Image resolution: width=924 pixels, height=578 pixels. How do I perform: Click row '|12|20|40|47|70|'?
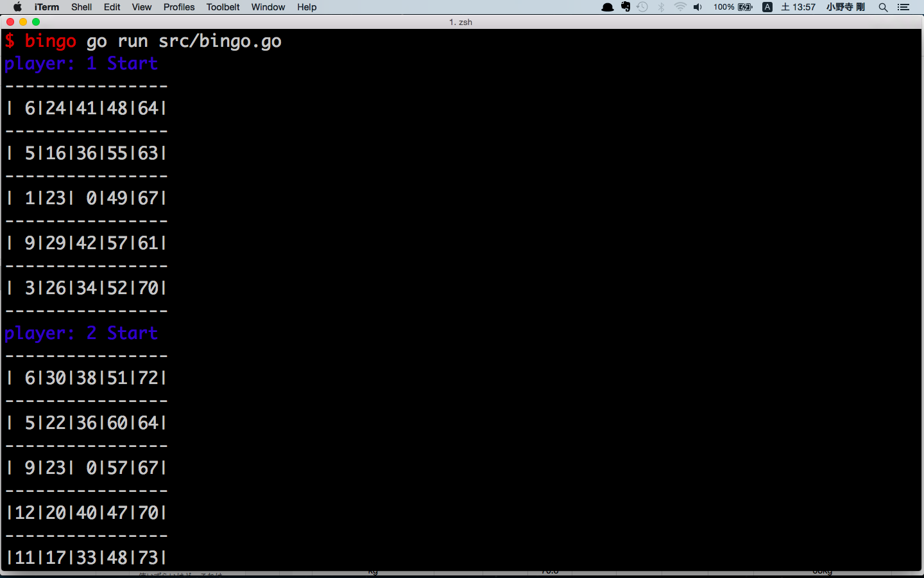click(x=86, y=513)
